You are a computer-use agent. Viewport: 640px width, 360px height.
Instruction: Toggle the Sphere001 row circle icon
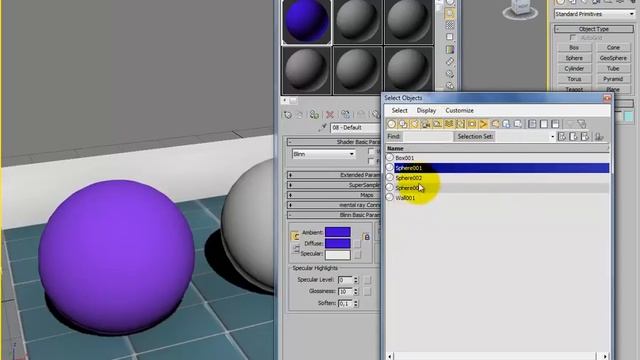pos(390,167)
